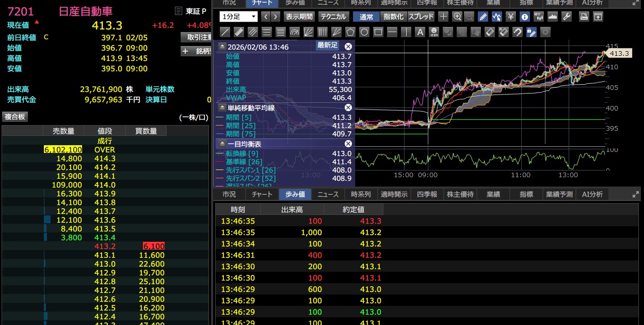Select the fan arc drawing tool

[295, 32]
